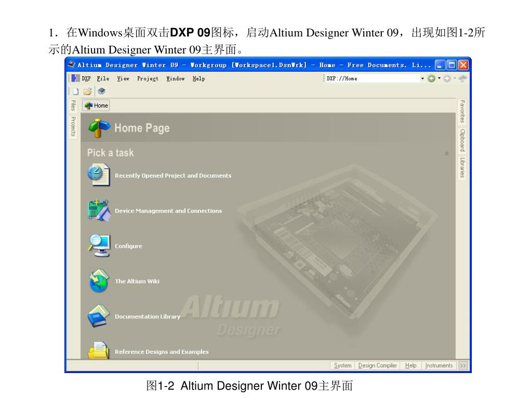Open the Window menu
This screenshot has width=532, height=399.
point(176,79)
